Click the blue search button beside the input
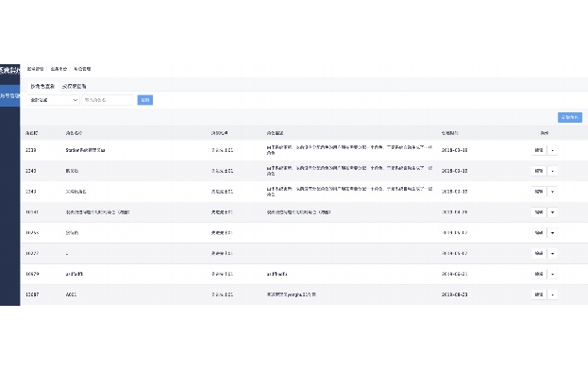This screenshot has height=370, width=588. [x=145, y=100]
